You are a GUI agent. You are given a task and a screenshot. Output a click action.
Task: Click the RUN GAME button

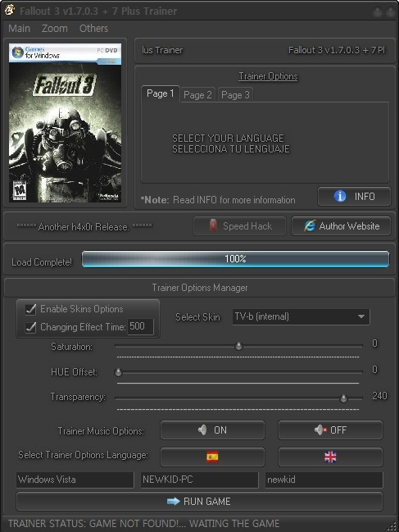point(199,502)
